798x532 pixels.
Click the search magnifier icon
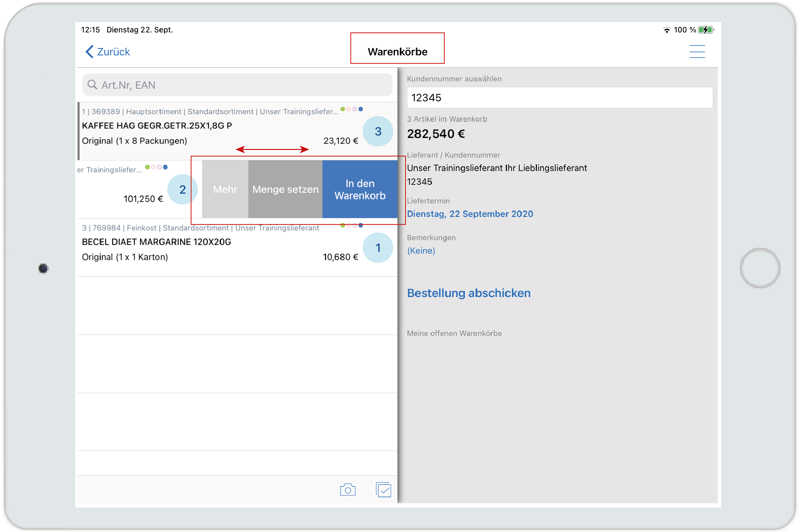tap(92, 84)
